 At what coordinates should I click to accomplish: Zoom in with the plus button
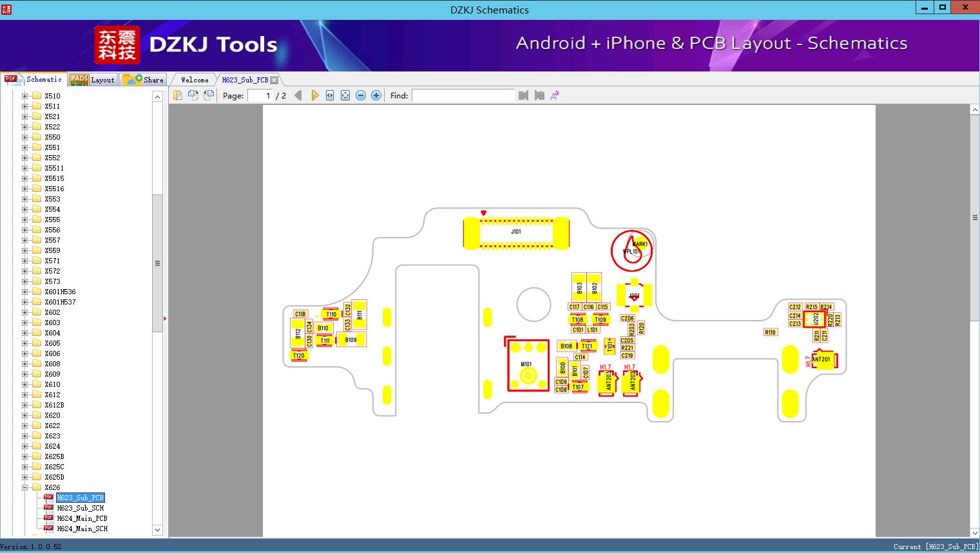pyautogui.click(x=376, y=95)
